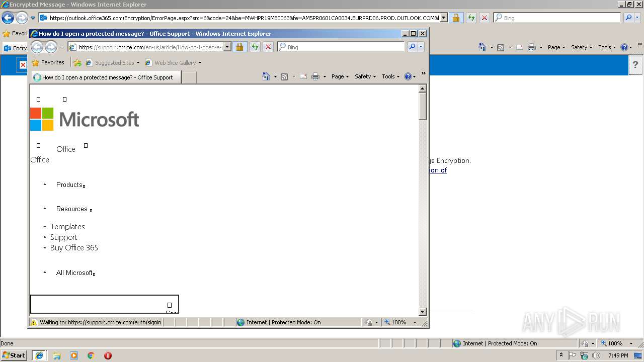
Task: Click Resources link on support page
Action: (x=72, y=209)
